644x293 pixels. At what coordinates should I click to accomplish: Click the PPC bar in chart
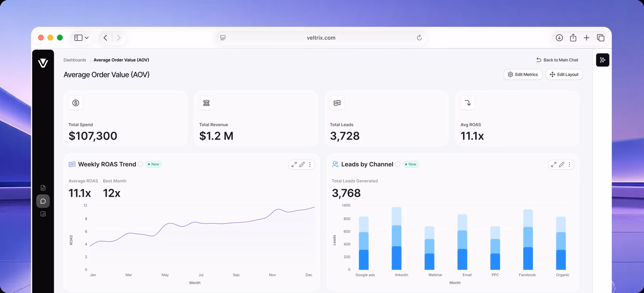[x=495, y=248]
